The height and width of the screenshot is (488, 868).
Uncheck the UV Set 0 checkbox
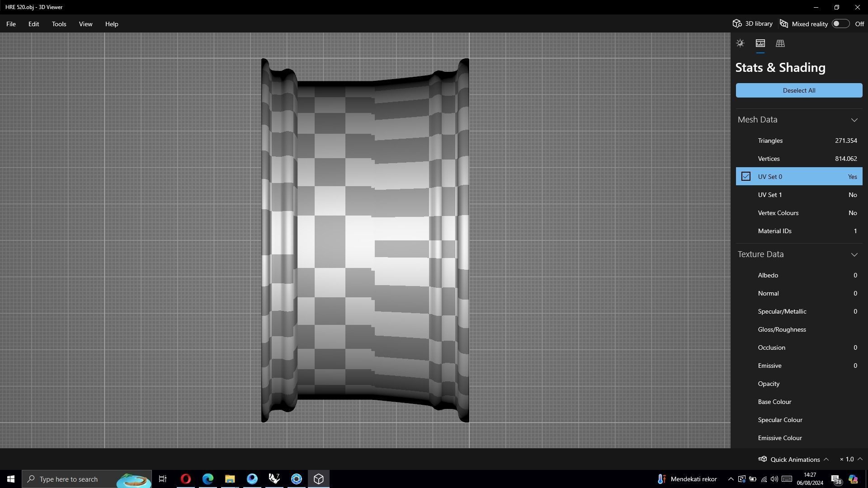click(x=746, y=177)
